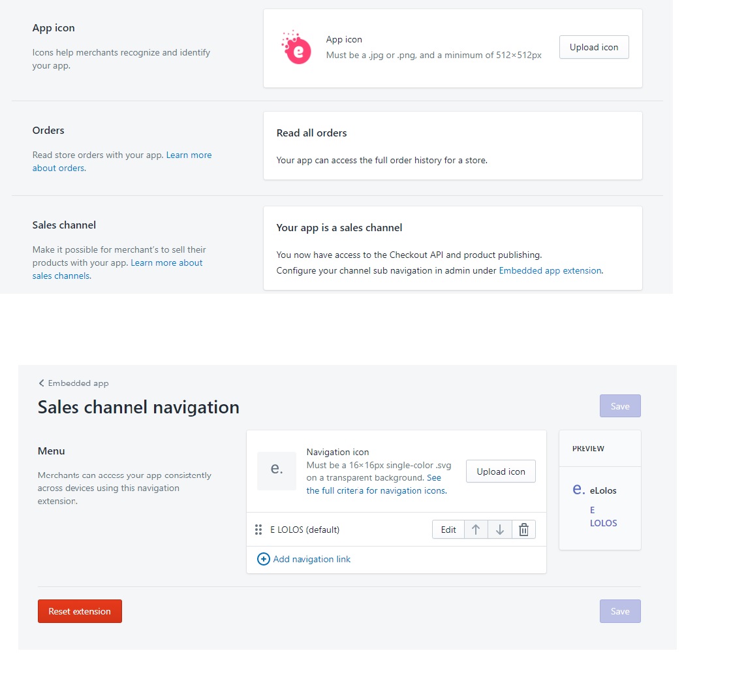Click the gray navigation icon placeholder
Screen dimensions: 731x700
[x=277, y=471]
